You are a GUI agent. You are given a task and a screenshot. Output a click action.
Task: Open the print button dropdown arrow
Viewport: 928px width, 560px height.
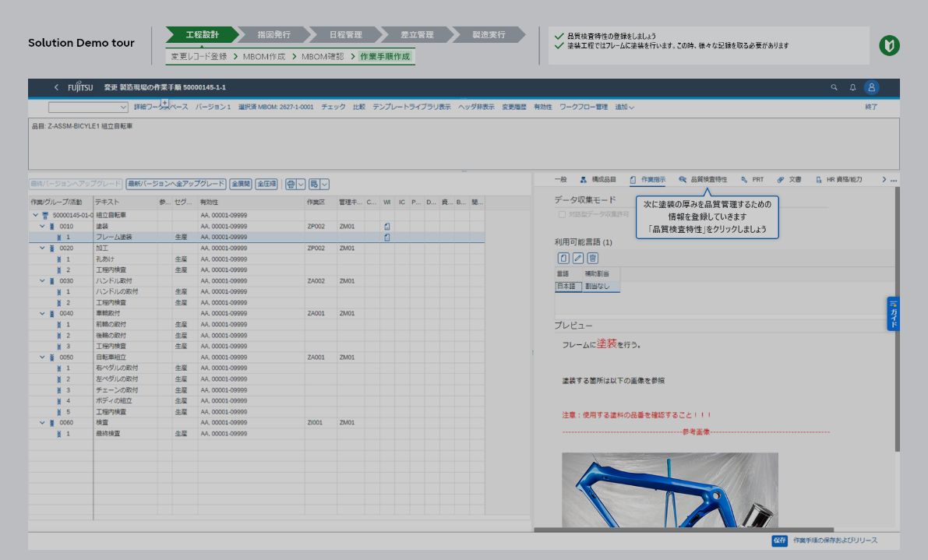pyautogui.click(x=301, y=184)
